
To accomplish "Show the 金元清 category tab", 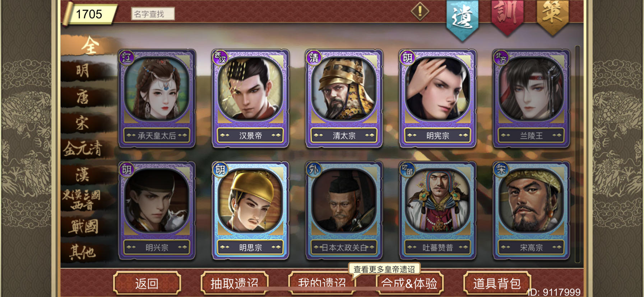I will pos(83,149).
